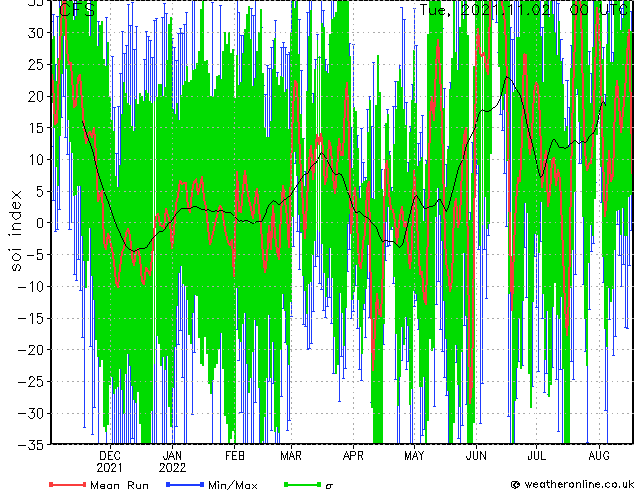634x490 pixels.
Task: Click the y-axis value 15
Action: coord(35,128)
